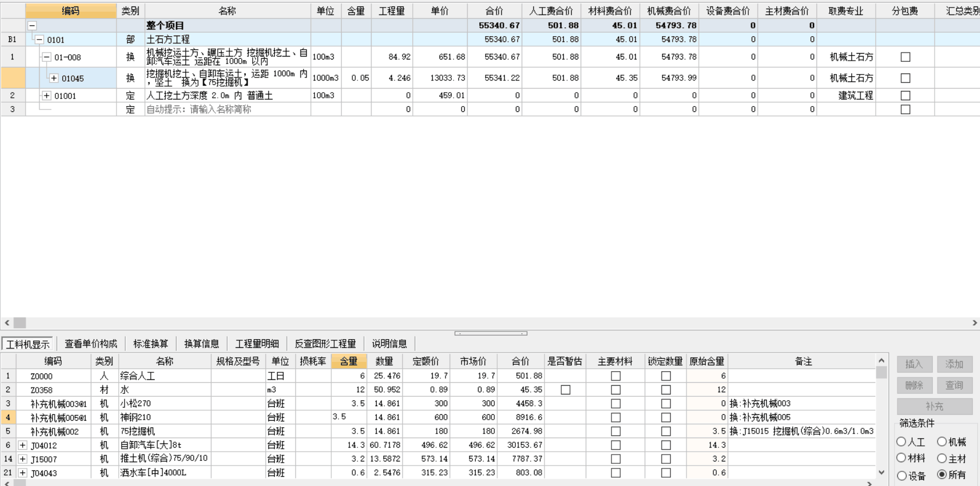Expand J04012 自卸汽车 resource row
This screenshot has height=486, width=980.
(23, 445)
